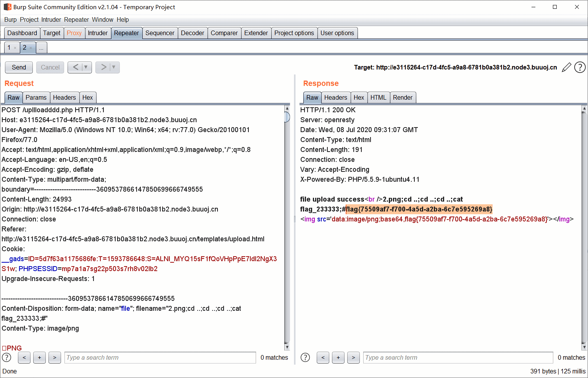Click the highlighted flag{75509af7...} text in response
The height and width of the screenshot is (378, 588).
(419, 209)
